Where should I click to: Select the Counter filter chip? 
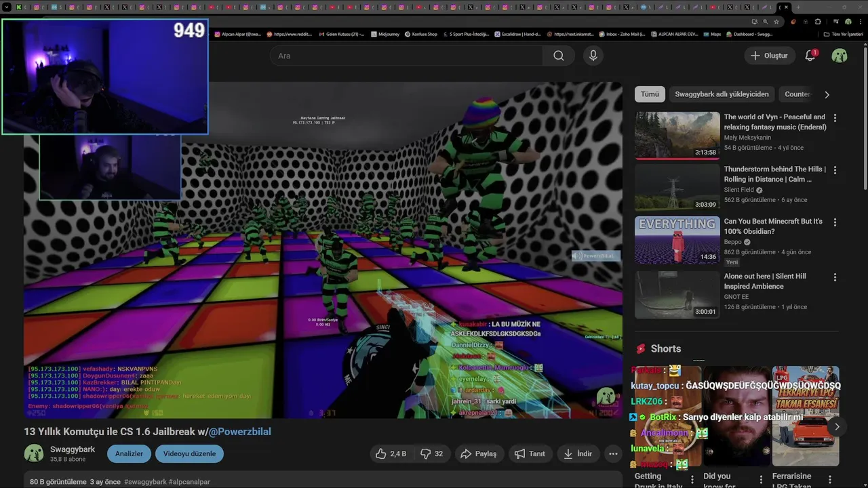797,94
